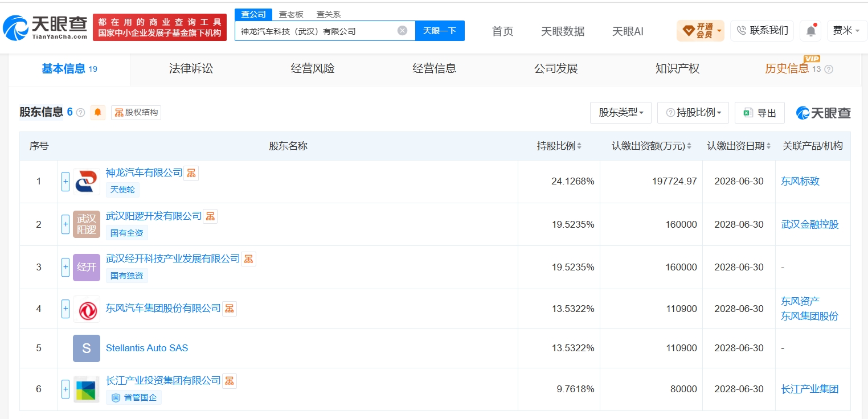Open Stellantis Auto SAS link

147,348
